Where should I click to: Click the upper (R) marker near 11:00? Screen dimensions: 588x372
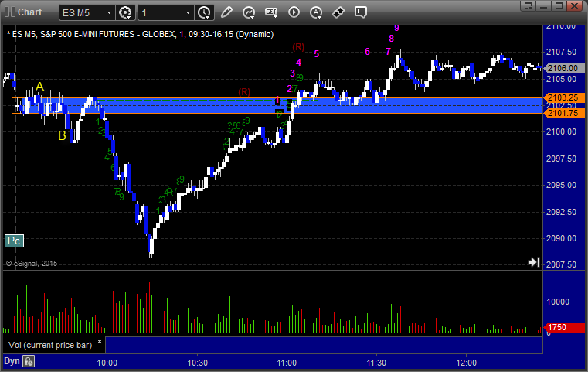click(298, 47)
